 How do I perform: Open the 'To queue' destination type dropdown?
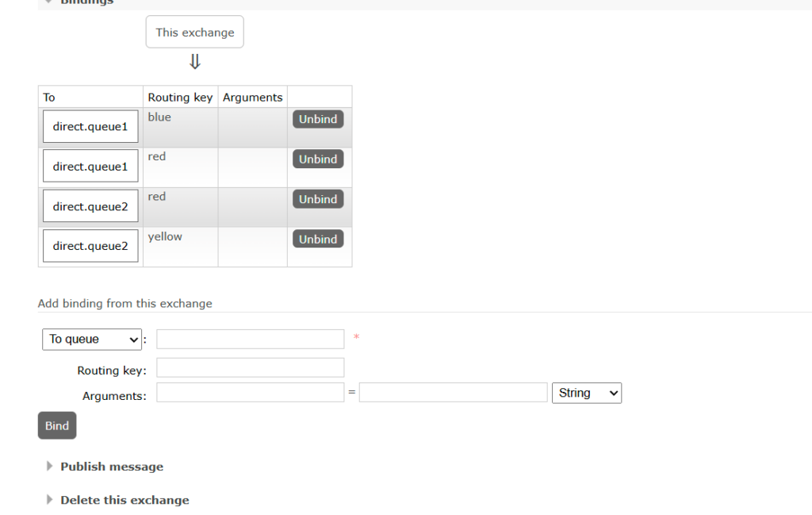coord(91,339)
